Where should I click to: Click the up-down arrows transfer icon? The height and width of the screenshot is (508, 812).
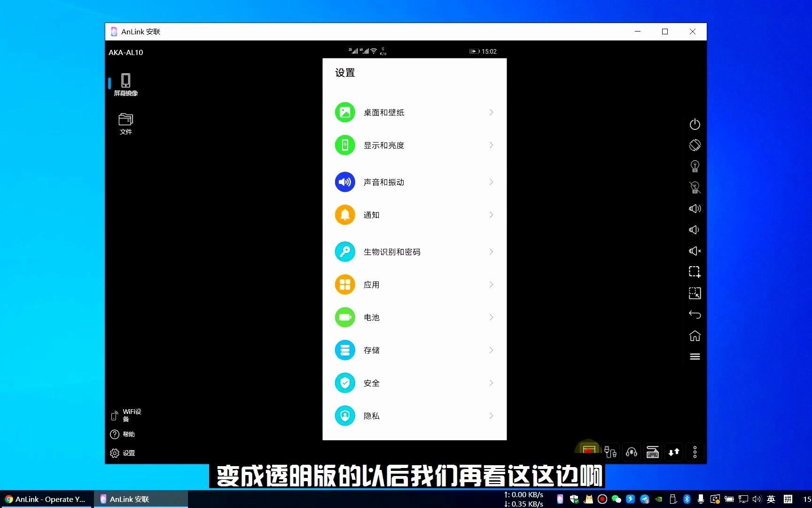click(674, 452)
